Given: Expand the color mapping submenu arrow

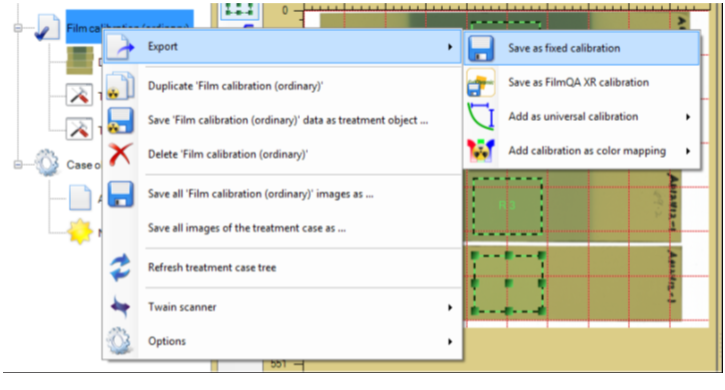Looking at the screenshot, I should point(688,151).
